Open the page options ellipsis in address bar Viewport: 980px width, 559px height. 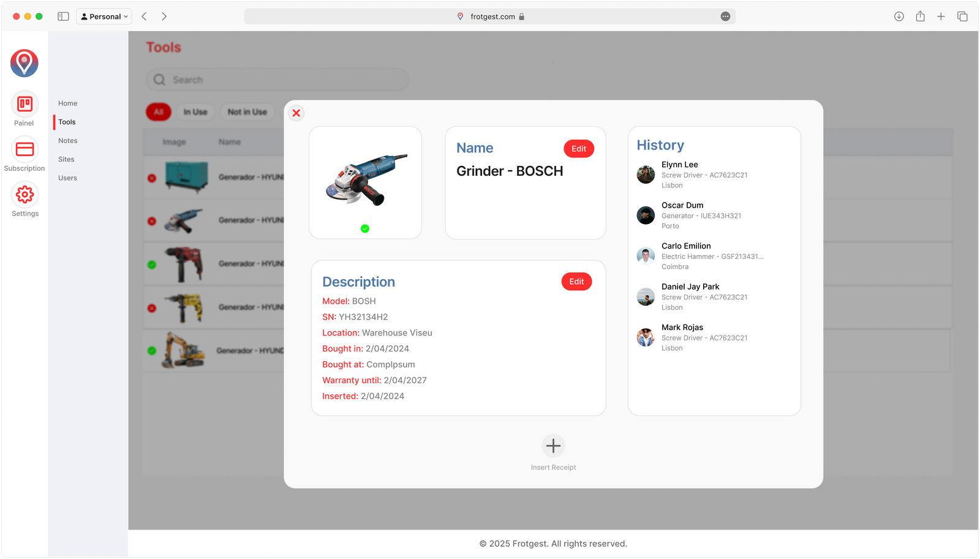[x=725, y=17]
